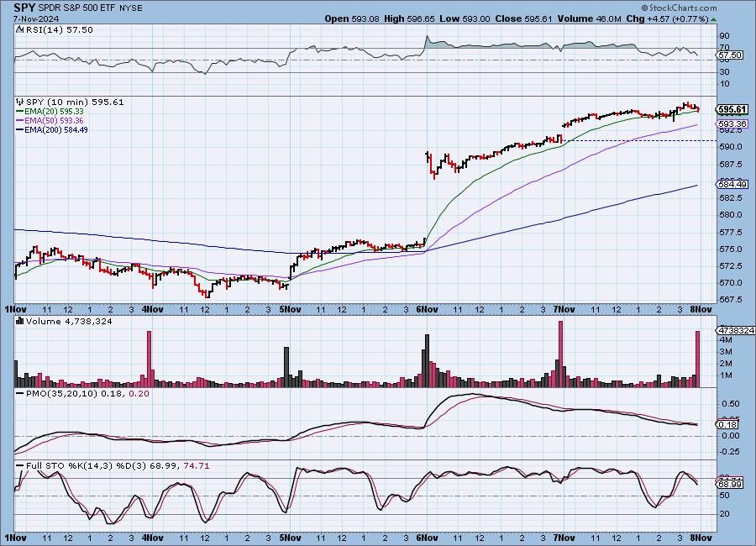This screenshot has width=756, height=546.
Task: Click the 590.0 price axis label
Action: (731, 147)
